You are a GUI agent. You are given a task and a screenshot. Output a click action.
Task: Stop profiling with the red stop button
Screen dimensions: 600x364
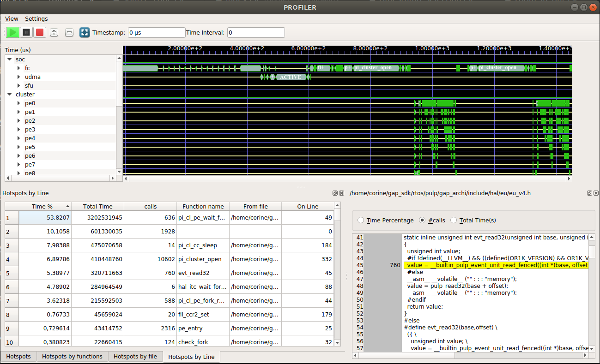pyautogui.click(x=40, y=32)
